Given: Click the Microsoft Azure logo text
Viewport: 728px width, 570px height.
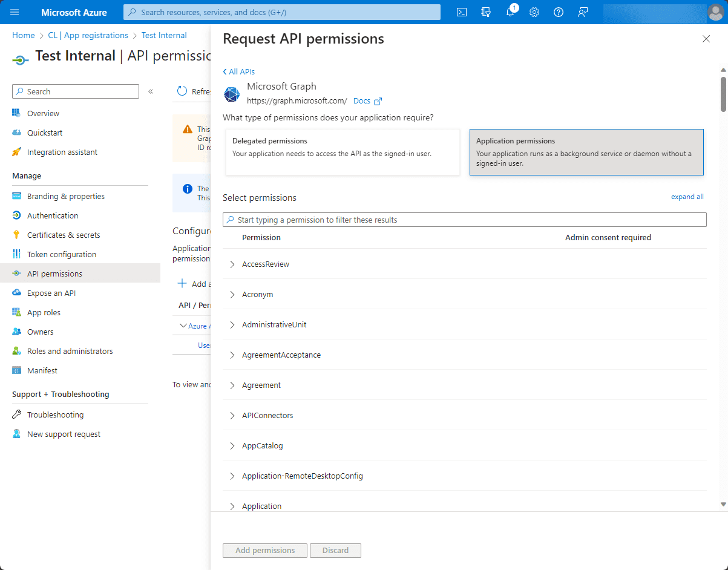Looking at the screenshot, I should [x=74, y=12].
